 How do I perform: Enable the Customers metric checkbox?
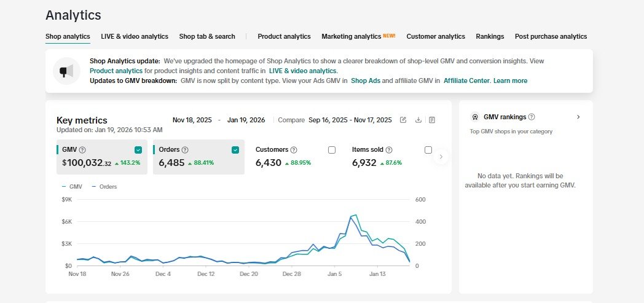(332, 150)
